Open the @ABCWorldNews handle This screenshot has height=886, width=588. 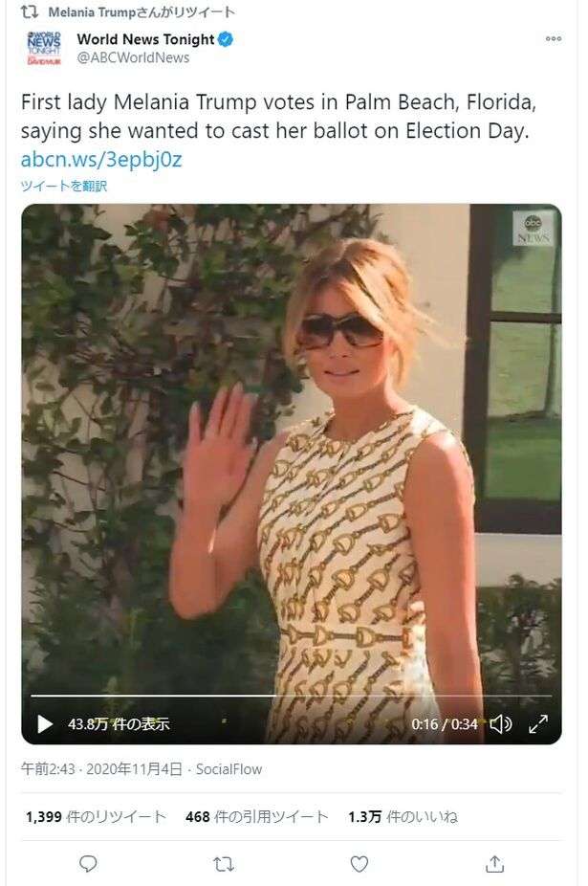pos(133,57)
